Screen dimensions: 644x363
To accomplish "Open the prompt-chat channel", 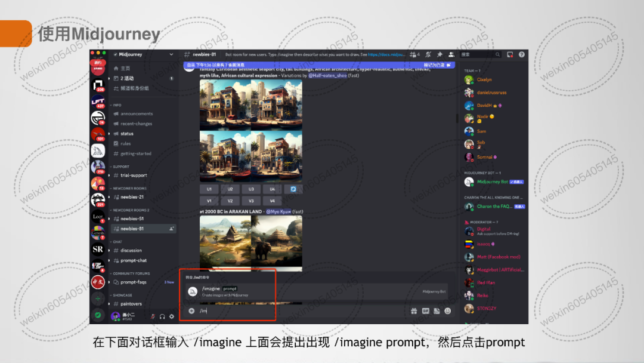I will [x=134, y=260].
